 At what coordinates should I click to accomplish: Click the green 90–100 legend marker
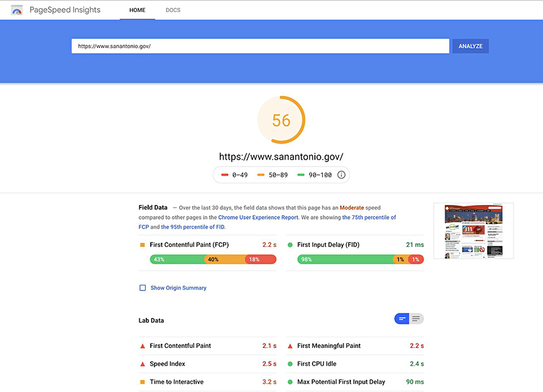click(x=301, y=175)
